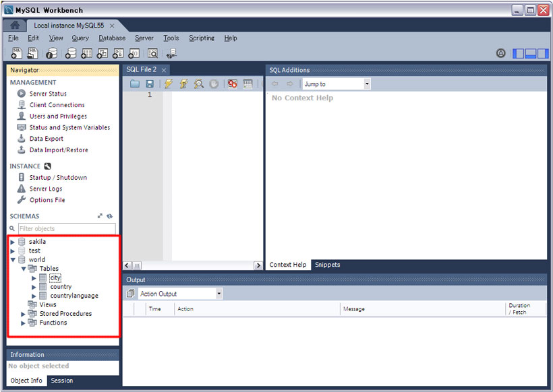Screen dimensions: 553x392
Task: Expand Stored Procedures node
Action: (23, 314)
